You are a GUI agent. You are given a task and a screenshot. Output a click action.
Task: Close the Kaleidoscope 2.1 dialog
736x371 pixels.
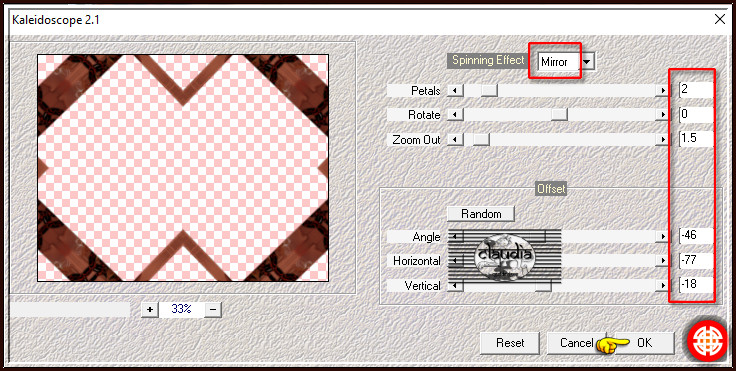pos(719,19)
